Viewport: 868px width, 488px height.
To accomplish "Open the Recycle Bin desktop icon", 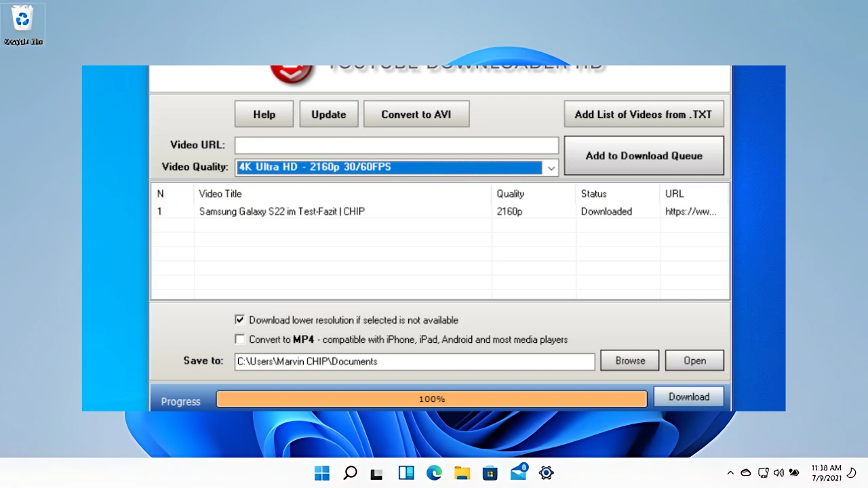I will [23, 25].
